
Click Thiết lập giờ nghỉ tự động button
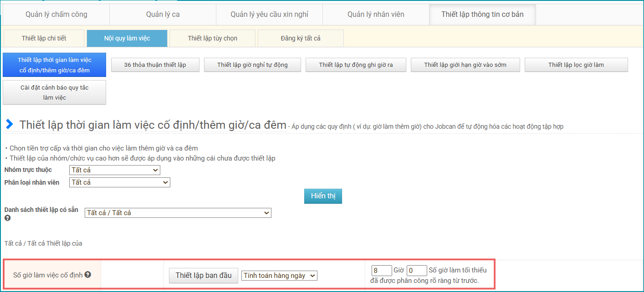(x=252, y=65)
